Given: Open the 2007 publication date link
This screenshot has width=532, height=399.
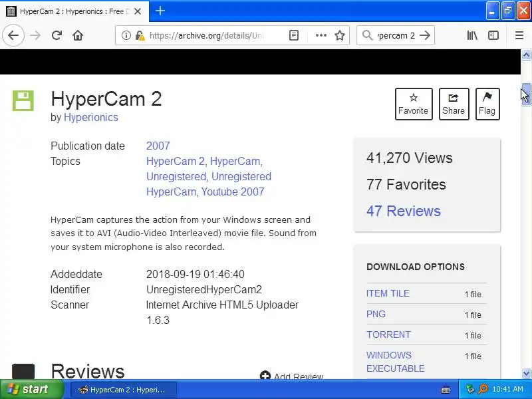Looking at the screenshot, I should click(158, 146).
